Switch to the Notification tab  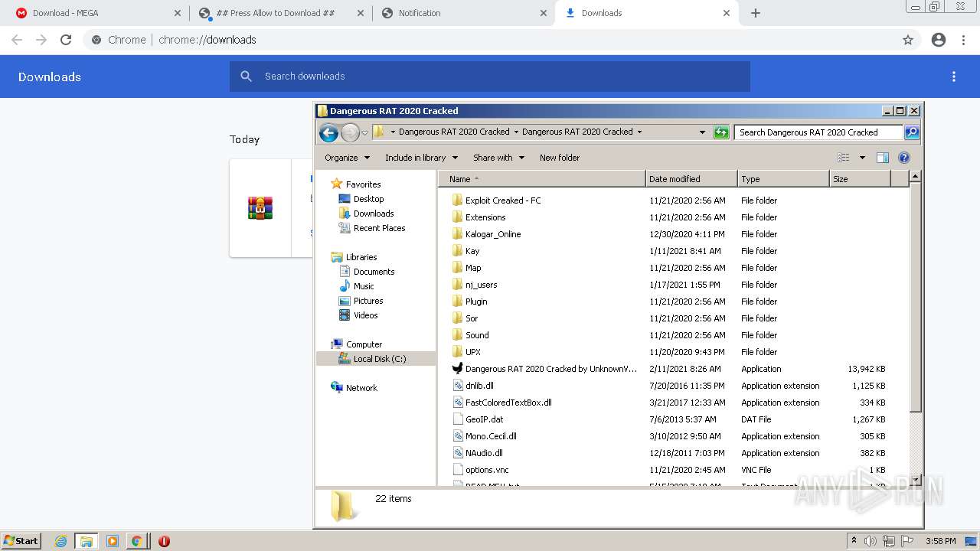(x=463, y=13)
